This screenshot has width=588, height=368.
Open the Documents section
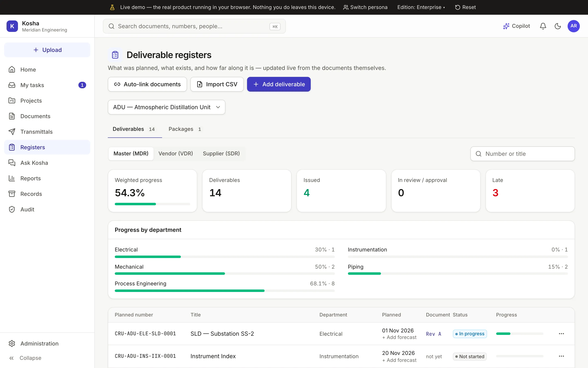click(47, 116)
